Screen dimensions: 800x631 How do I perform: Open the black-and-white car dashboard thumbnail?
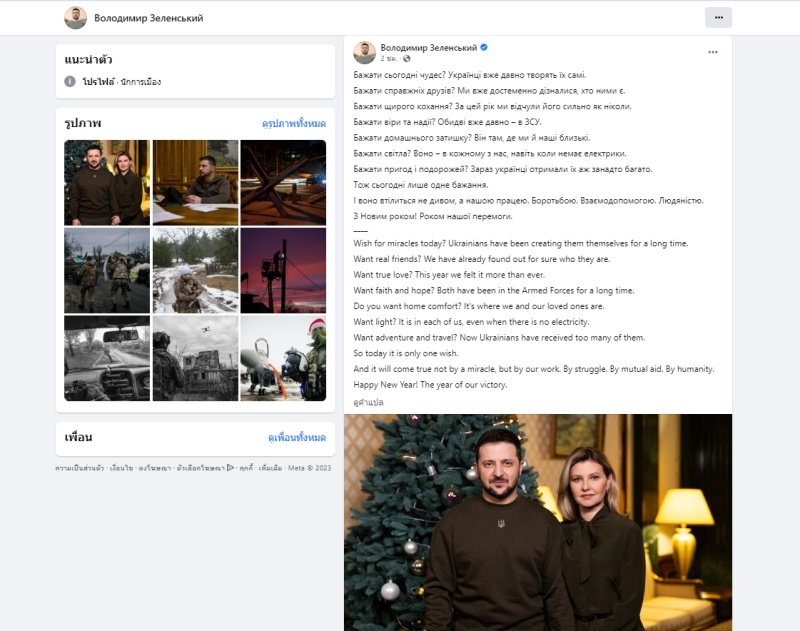106,358
